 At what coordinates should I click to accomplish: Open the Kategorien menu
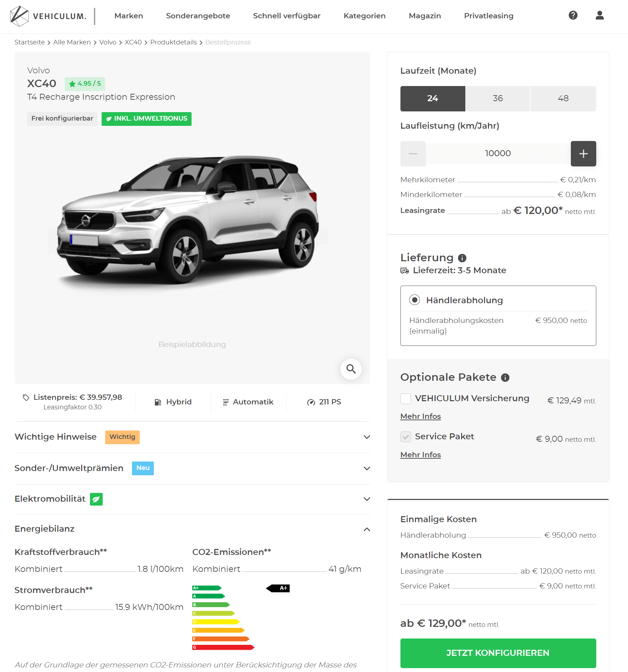coord(364,16)
